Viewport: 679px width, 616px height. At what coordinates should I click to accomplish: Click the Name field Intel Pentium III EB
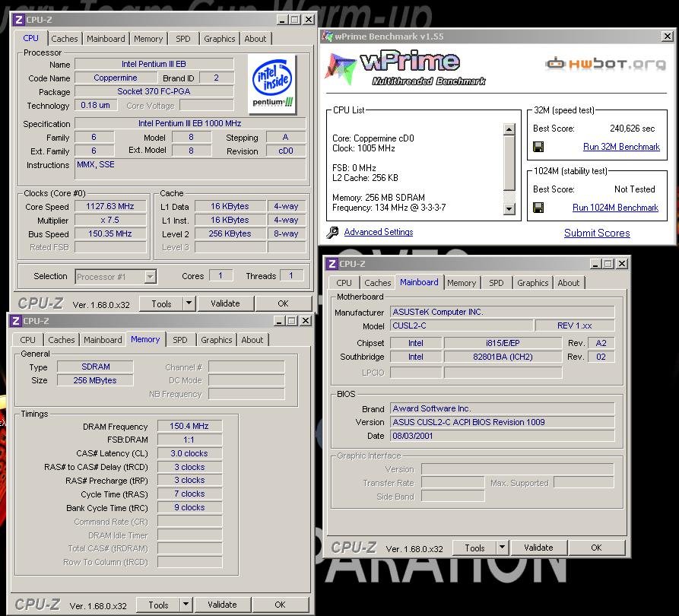(154, 64)
